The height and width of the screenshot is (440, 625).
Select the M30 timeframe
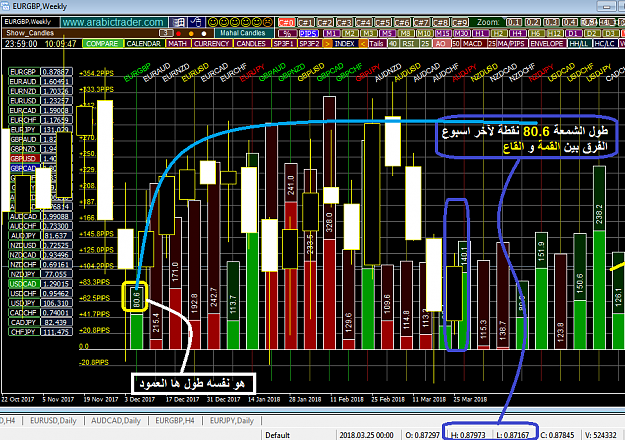tap(462, 33)
